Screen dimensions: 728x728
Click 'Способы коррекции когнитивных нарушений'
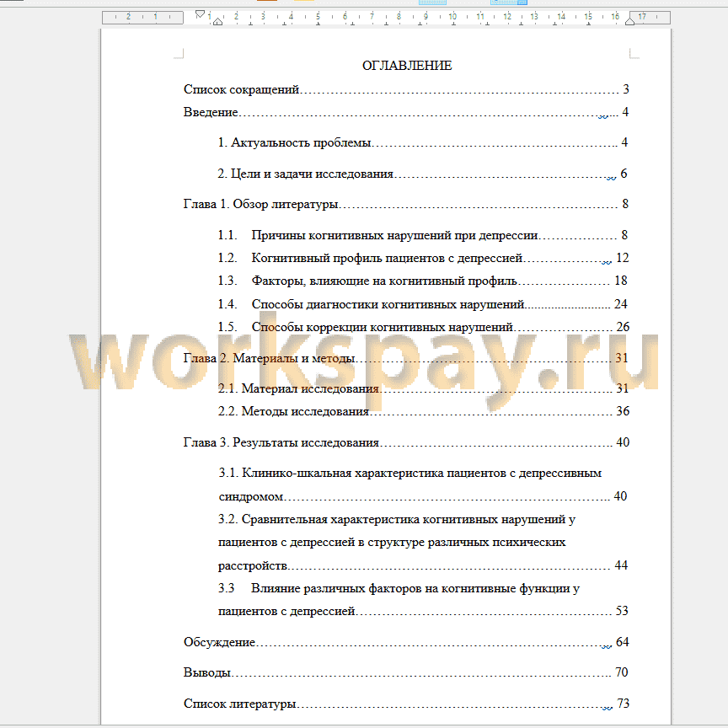[382, 327]
